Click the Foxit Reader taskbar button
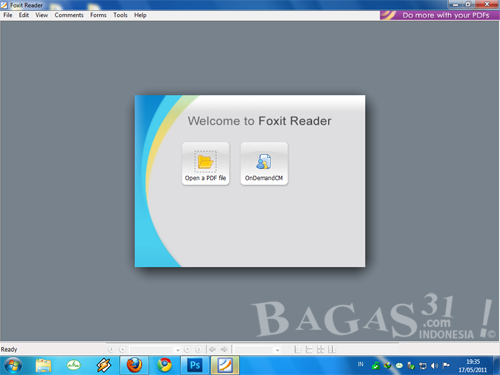This screenshot has width=500, height=375. [x=225, y=365]
